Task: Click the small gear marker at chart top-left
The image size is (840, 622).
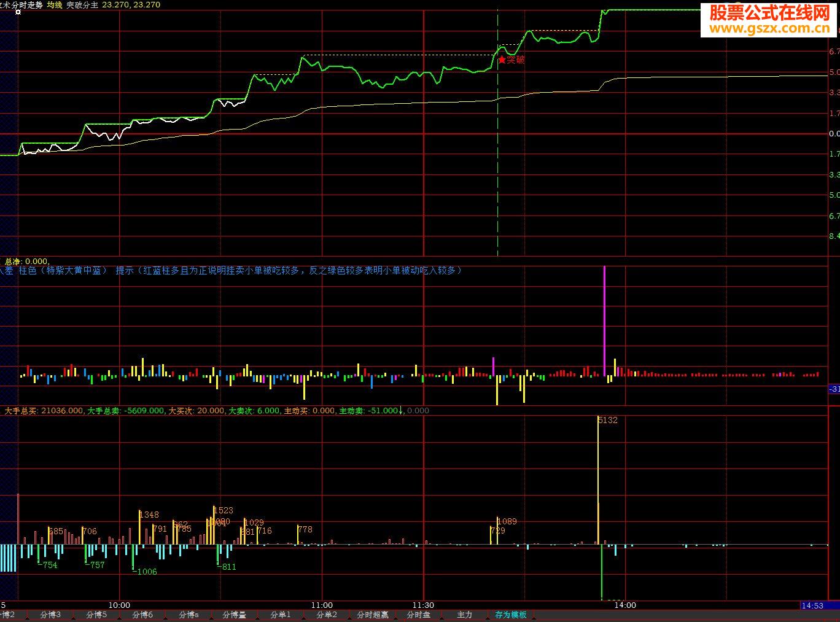Action: (18, 12)
